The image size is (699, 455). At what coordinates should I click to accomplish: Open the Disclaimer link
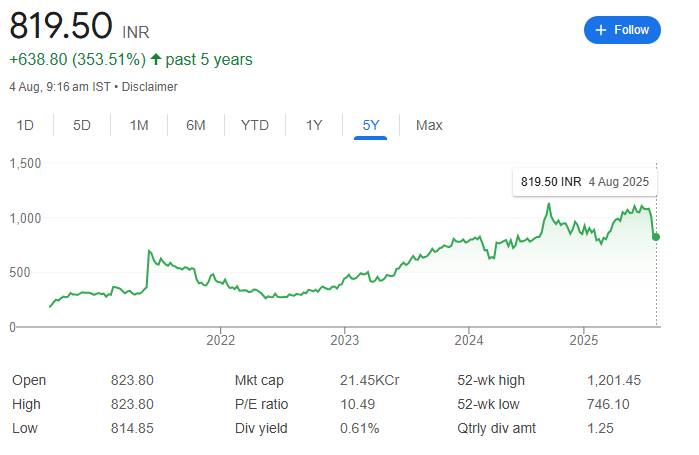point(149,86)
